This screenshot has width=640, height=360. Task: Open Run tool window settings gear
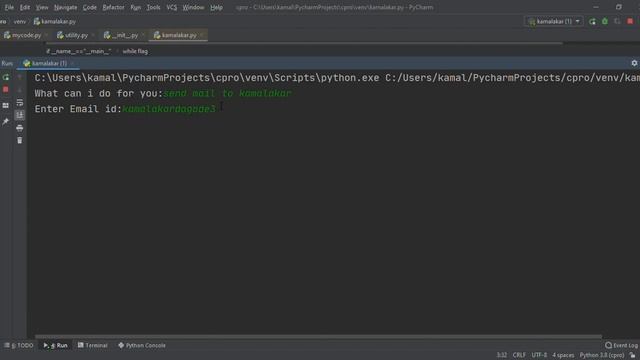click(x=634, y=63)
